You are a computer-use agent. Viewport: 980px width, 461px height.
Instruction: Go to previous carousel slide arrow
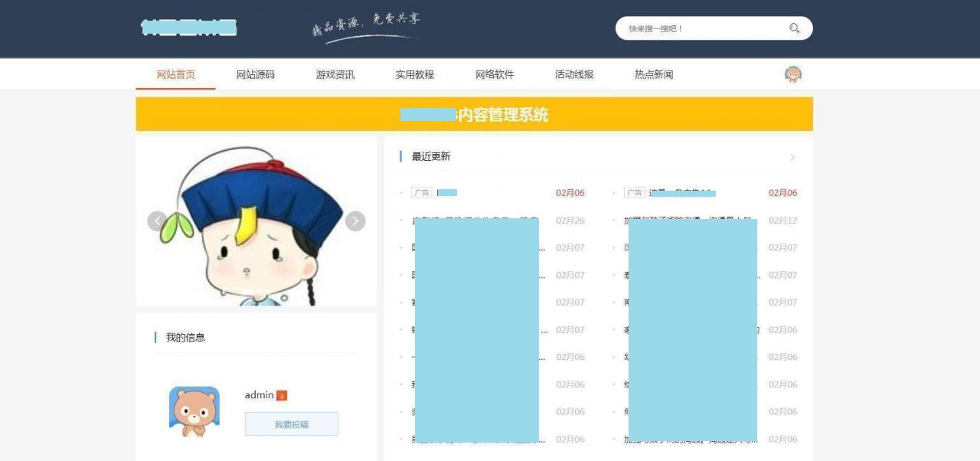tap(157, 221)
